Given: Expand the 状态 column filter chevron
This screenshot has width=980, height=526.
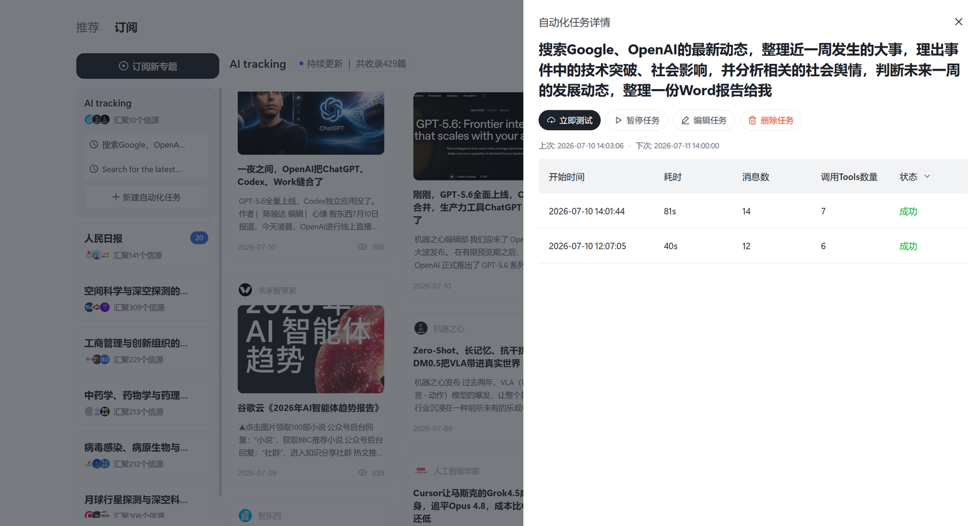Looking at the screenshot, I should [x=927, y=176].
